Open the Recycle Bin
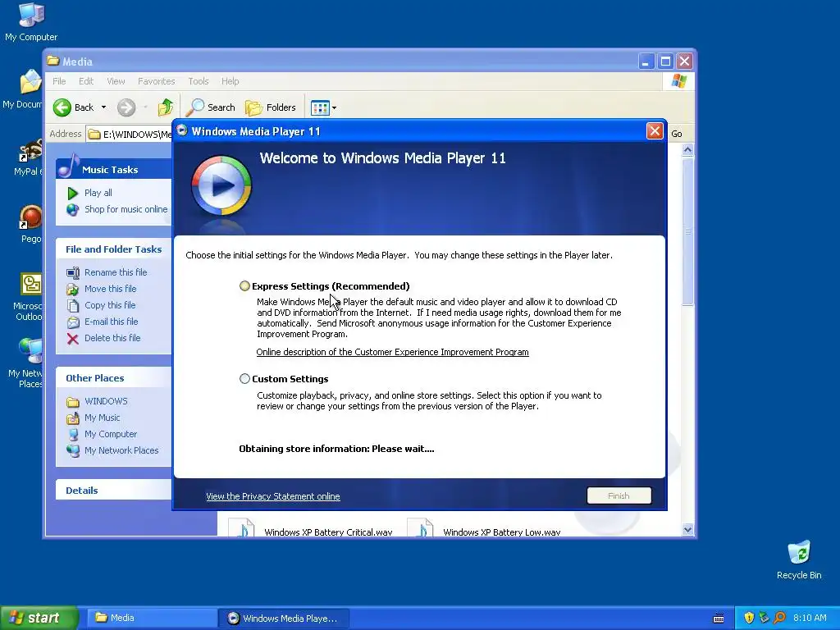 [x=799, y=559]
